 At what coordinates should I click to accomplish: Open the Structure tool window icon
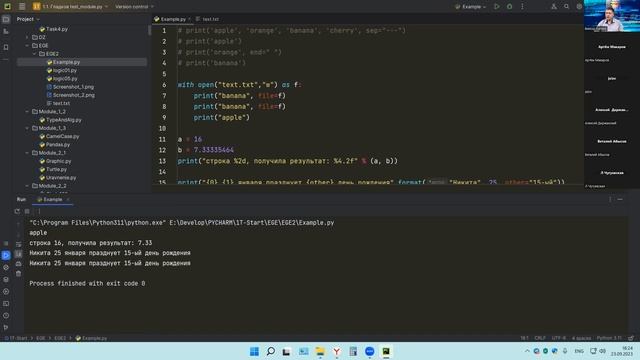(x=6, y=31)
